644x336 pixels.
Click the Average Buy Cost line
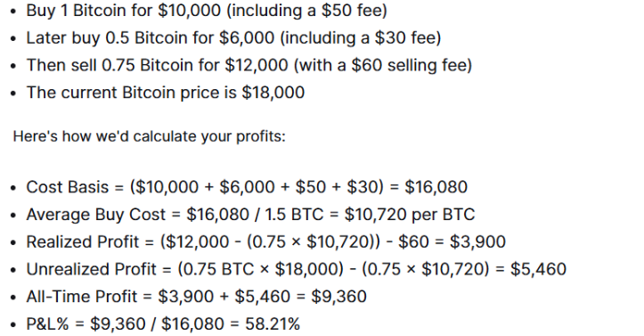[x=250, y=215]
